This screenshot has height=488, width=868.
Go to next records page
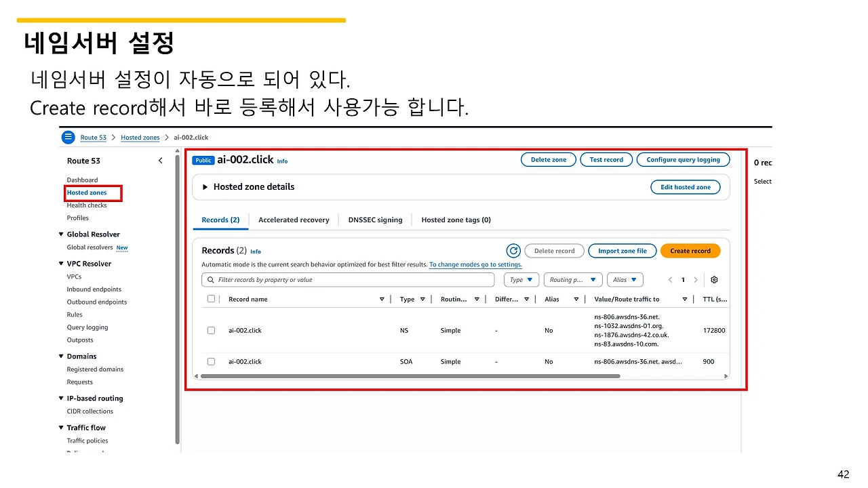coord(696,280)
